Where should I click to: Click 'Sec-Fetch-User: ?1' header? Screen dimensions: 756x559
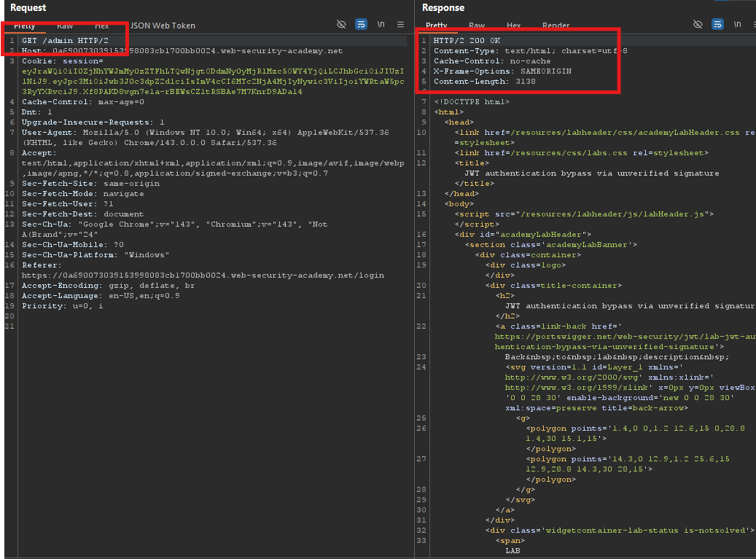point(68,204)
